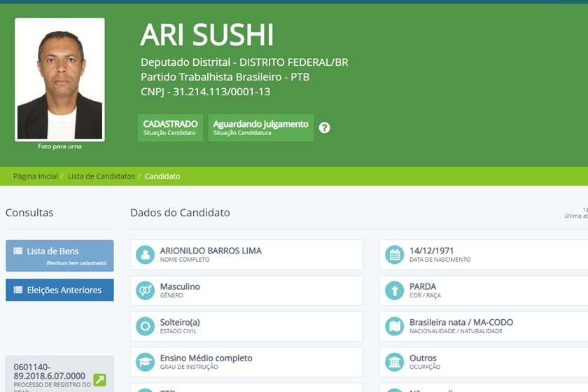Click the Outros occupation value
Image resolution: width=588 pixels, height=392 pixels.
[423, 358]
